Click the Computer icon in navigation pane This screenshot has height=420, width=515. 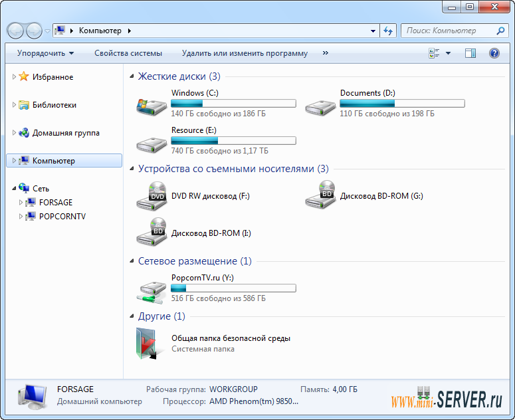[x=24, y=161]
